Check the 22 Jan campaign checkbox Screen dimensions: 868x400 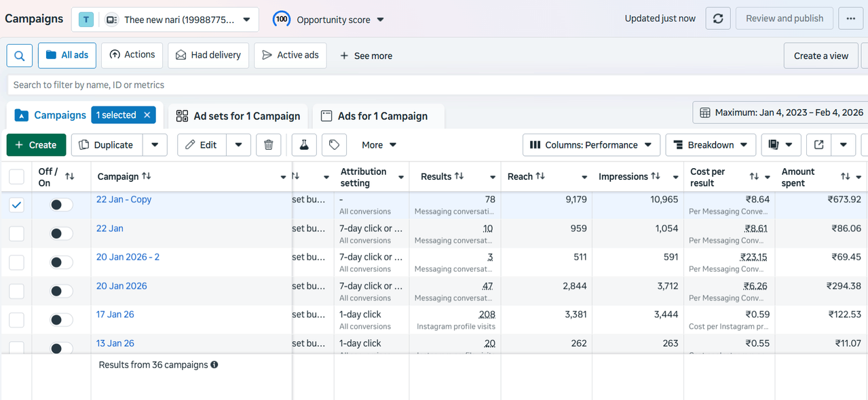tap(16, 233)
